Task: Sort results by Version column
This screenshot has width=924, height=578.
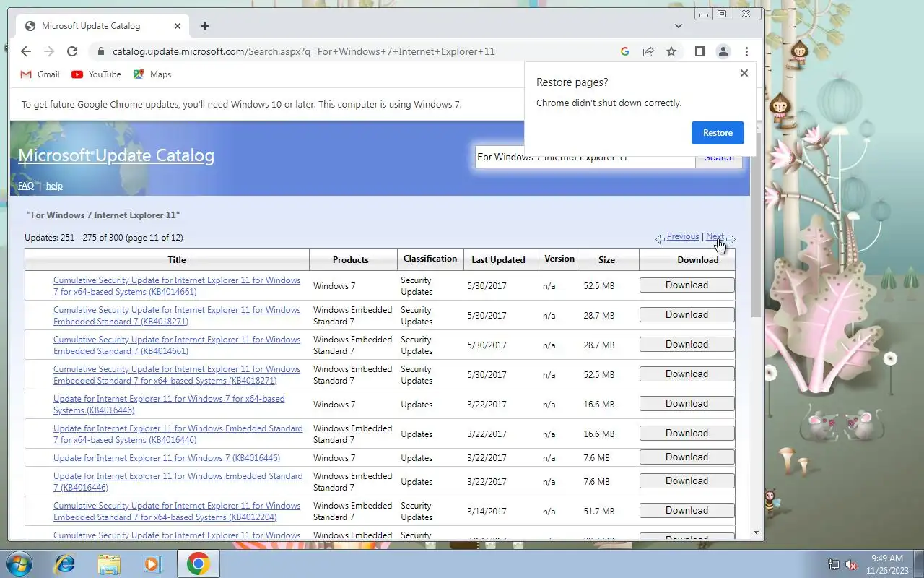Action: click(559, 259)
